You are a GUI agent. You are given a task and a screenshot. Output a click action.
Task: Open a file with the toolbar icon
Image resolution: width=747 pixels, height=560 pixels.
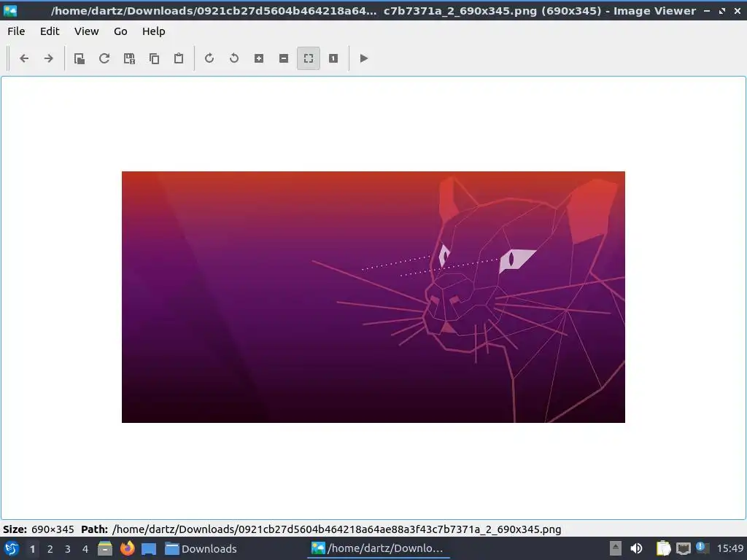(x=80, y=58)
